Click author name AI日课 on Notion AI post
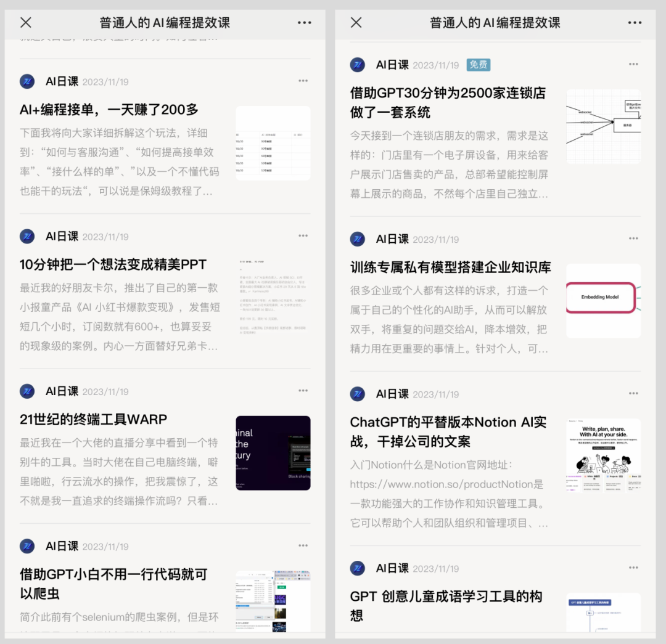This screenshot has height=644, width=666. (x=392, y=394)
